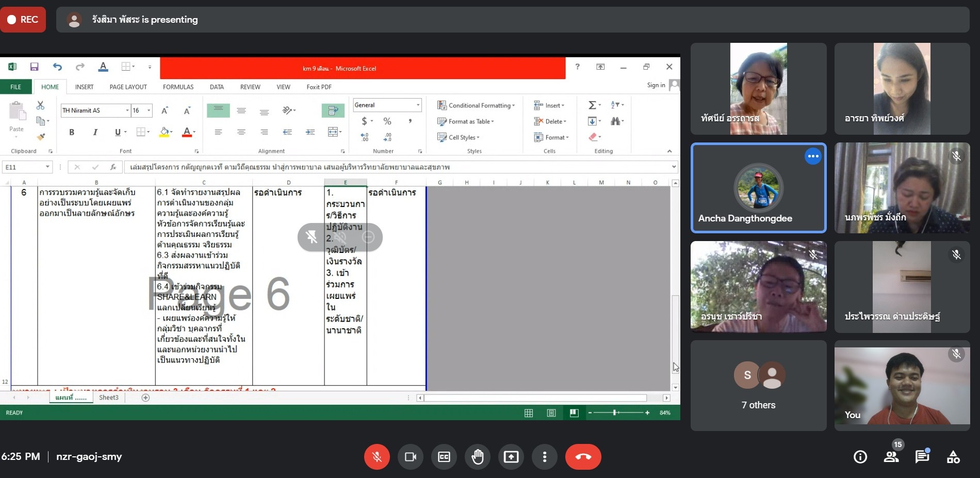Leave the call with the red hang-up button

[583, 457]
